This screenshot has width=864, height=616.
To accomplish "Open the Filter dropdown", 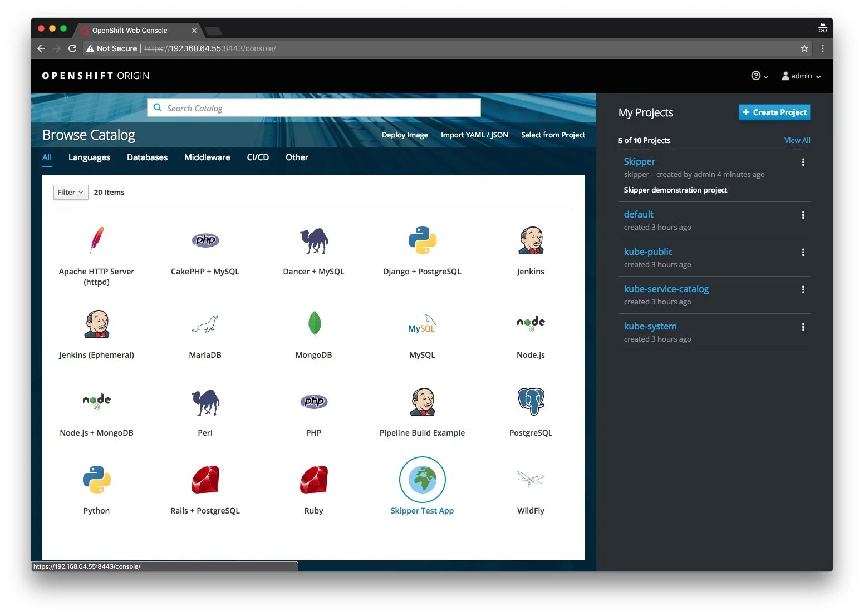I will pyautogui.click(x=71, y=192).
